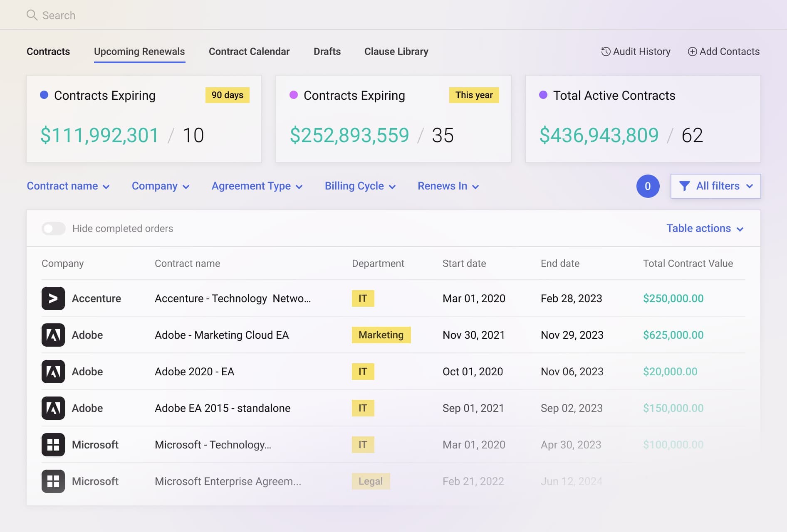Image resolution: width=787 pixels, height=532 pixels.
Task: Click the 90 days badge on expiring contracts card
Action: click(227, 95)
